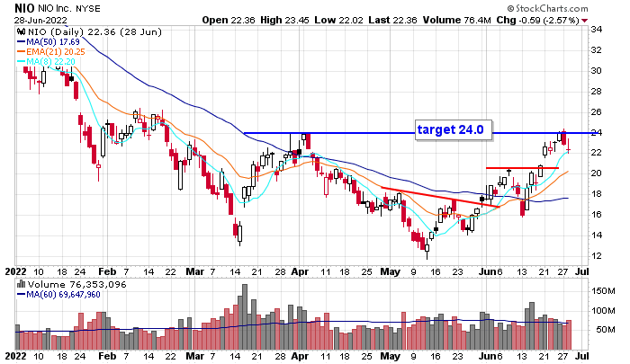Screen dimensions: 630x364
Task: Click the 'Feb' label on price chart axis
Action: (107, 271)
